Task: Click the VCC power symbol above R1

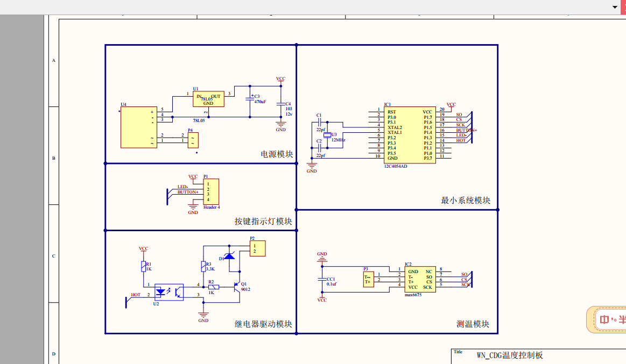Action: [143, 249]
